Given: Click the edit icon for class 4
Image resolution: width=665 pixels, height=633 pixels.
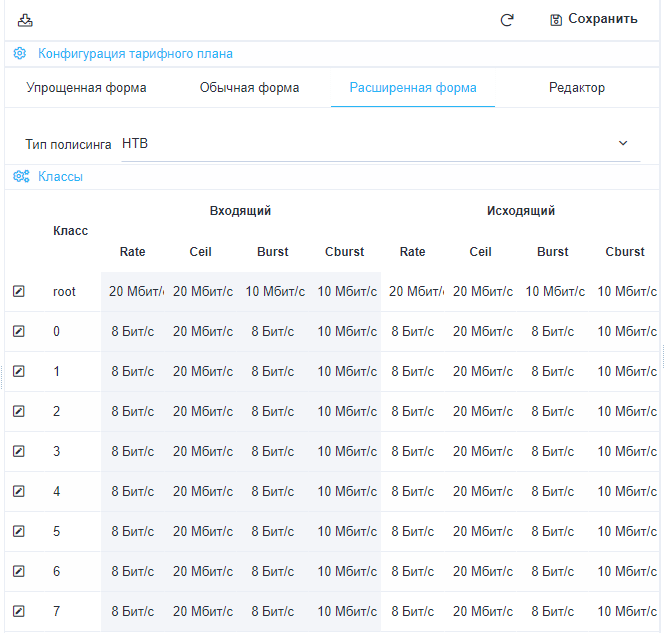Looking at the screenshot, I should [18, 492].
